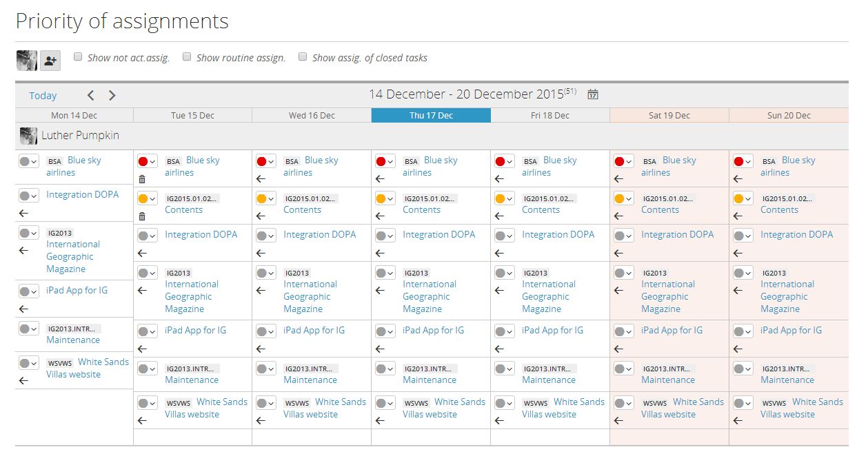Click red priority swatch for Sunday Blue sky airlines
The image size is (868, 476).
click(x=738, y=162)
